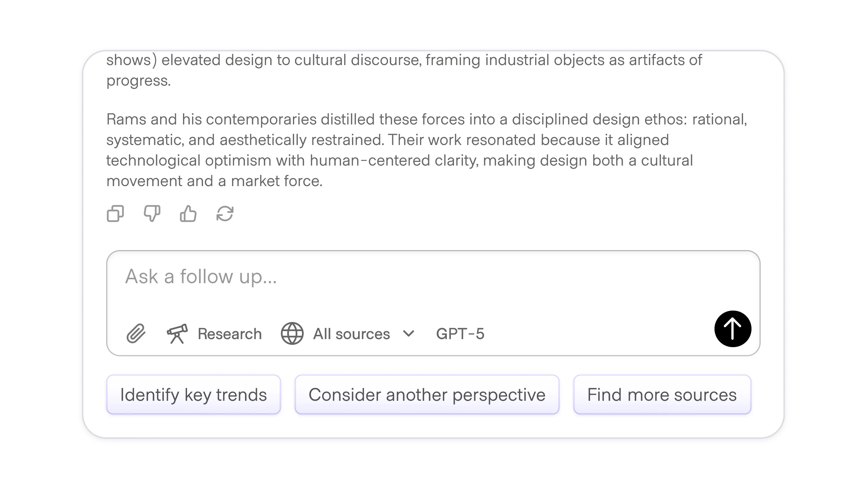Open the All sources dropdown
Viewport: 868px width, 491px height.
pyautogui.click(x=351, y=334)
